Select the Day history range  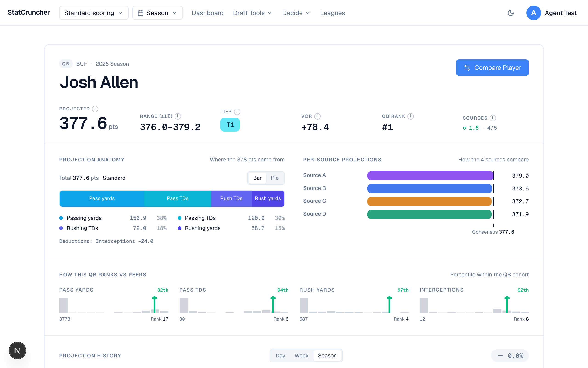pos(280,355)
